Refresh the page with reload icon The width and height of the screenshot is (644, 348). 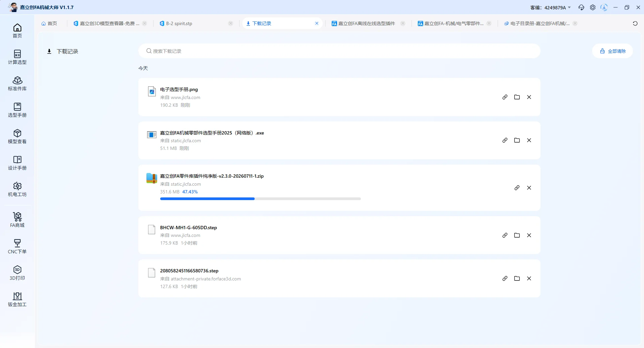[x=635, y=23]
